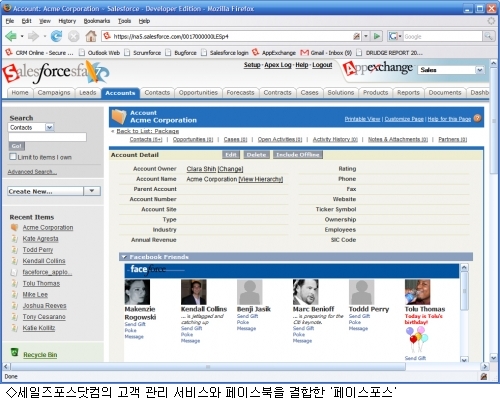The height and width of the screenshot is (404, 500).
Task: Switch to the Opportunities tab
Action: [x=198, y=93]
